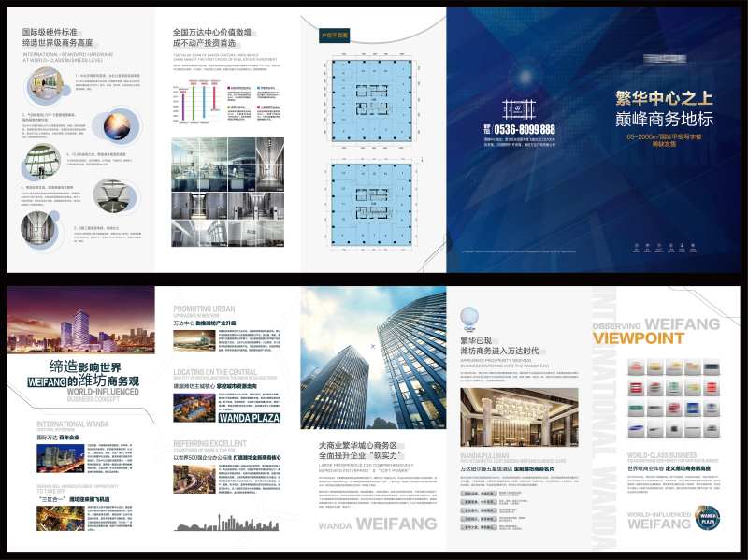Click the heading "缔造影响世界"
Image resolution: width=748 pixels, height=560 pixels.
85,366
